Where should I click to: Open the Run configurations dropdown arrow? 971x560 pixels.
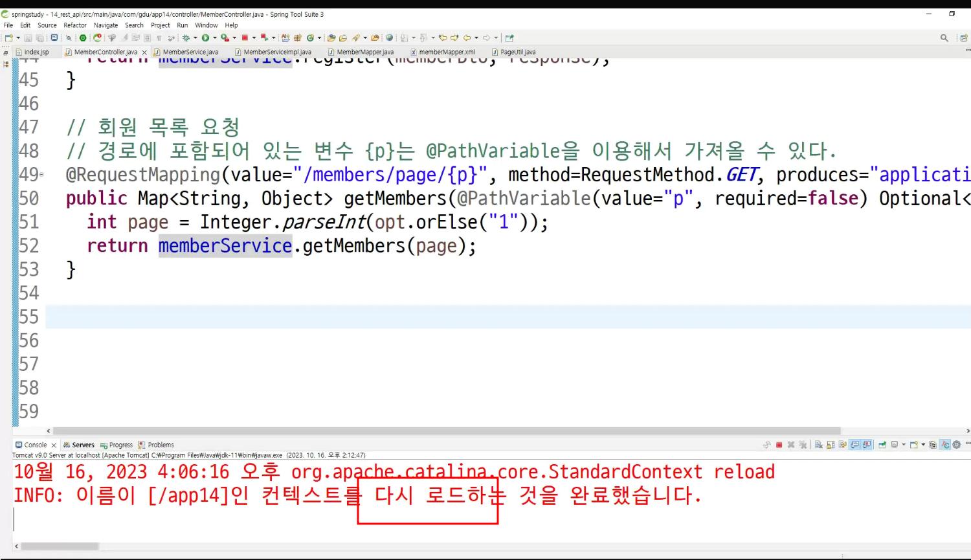click(215, 38)
